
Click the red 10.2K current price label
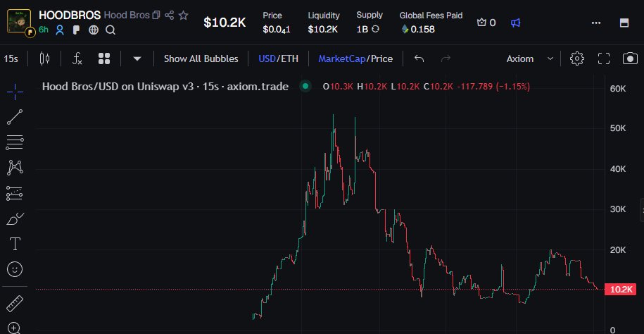pos(621,289)
